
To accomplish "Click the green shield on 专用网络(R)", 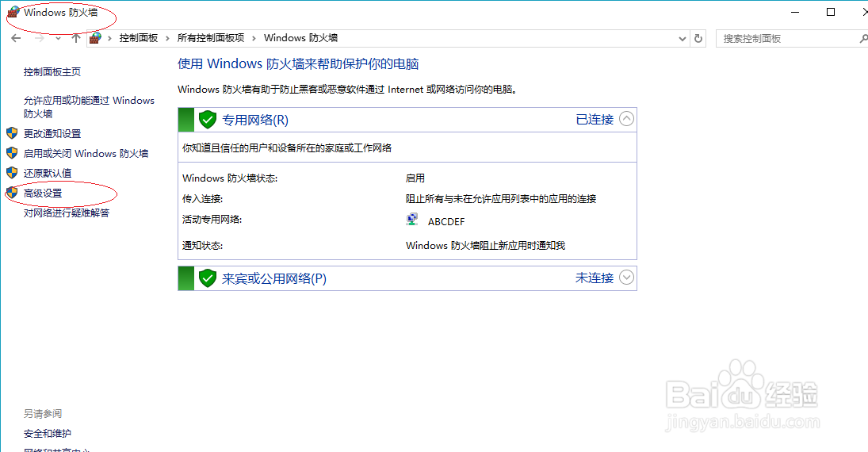I will (207, 119).
